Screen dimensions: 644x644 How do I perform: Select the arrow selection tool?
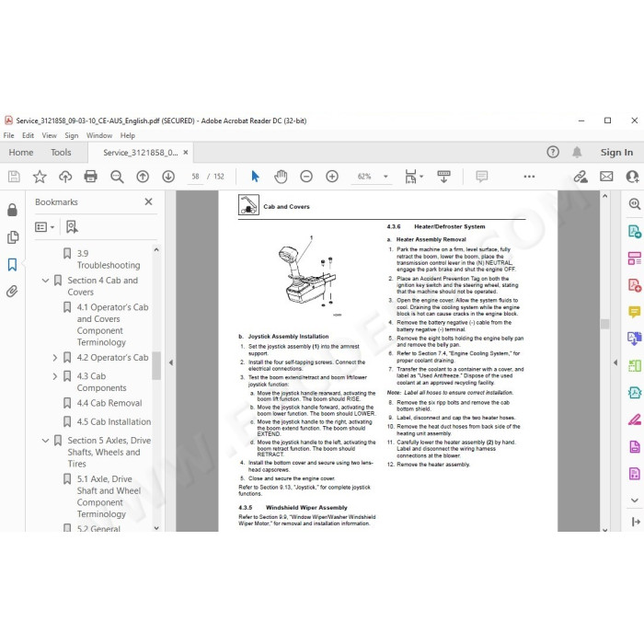(x=255, y=177)
